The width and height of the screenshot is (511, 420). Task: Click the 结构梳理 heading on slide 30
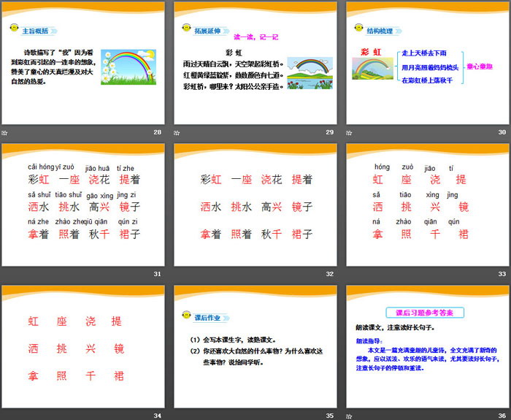tap(380, 31)
